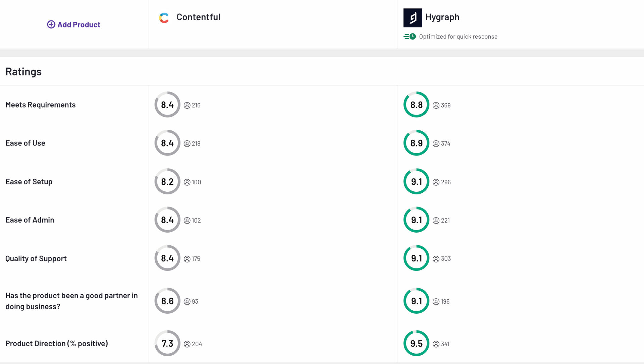
Task: Open the Hygraph product name link
Action: pos(442,17)
